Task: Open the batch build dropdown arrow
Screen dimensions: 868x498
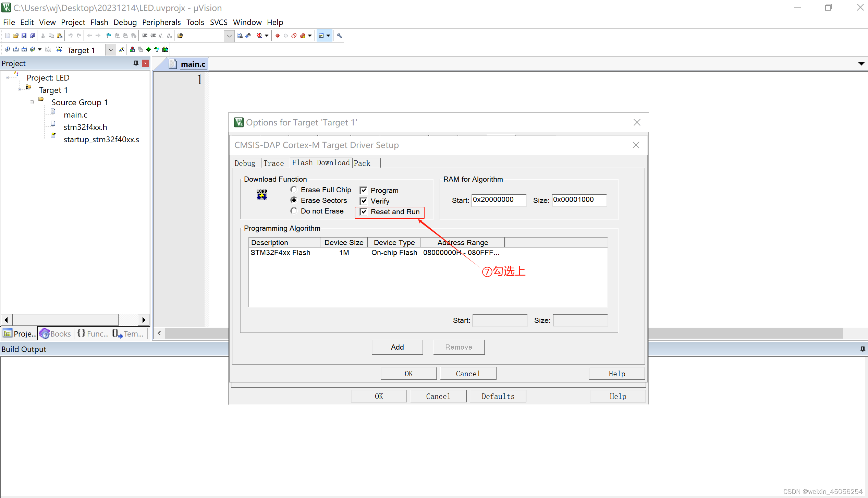Action: (x=40, y=49)
